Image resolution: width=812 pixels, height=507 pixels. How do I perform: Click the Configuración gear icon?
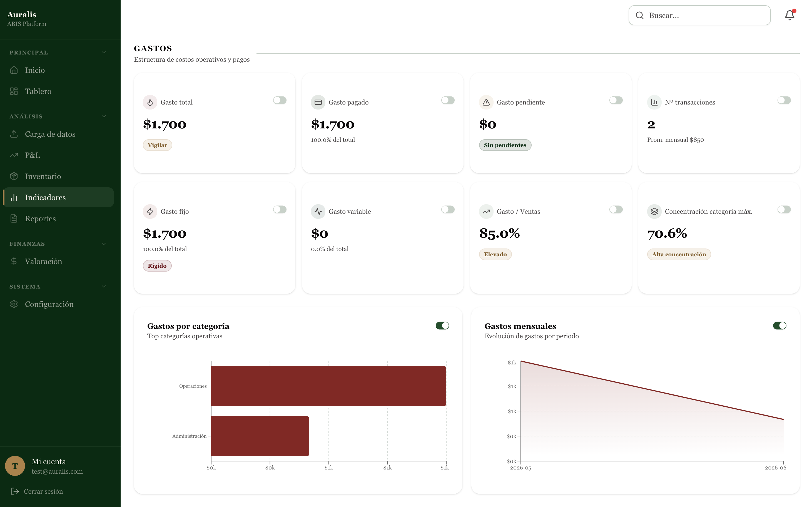click(x=14, y=304)
